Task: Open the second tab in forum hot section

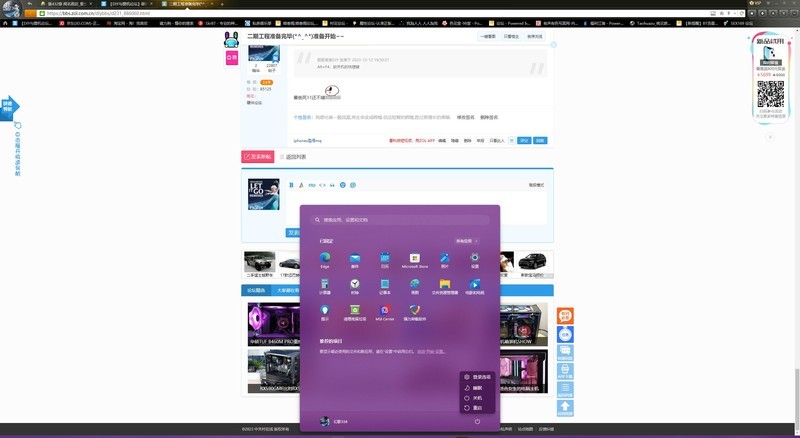Action: pyautogui.click(x=286, y=290)
